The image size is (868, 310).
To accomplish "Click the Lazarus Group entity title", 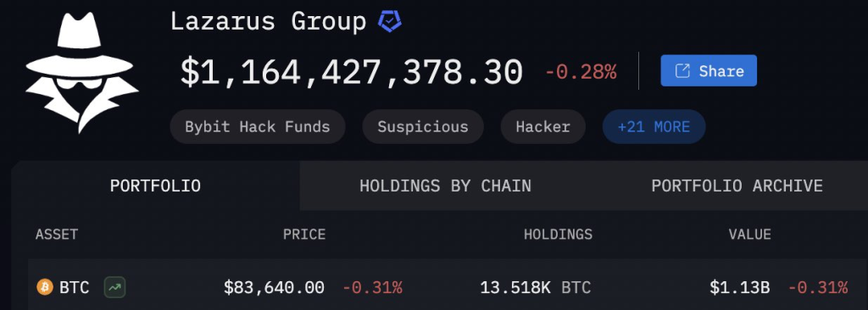I will pos(268,21).
